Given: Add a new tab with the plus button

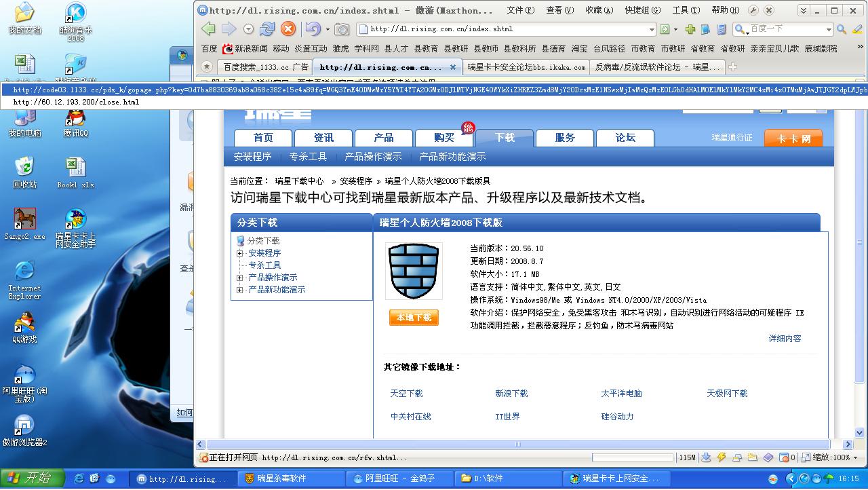Looking at the screenshot, I should (x=732, y=67).
